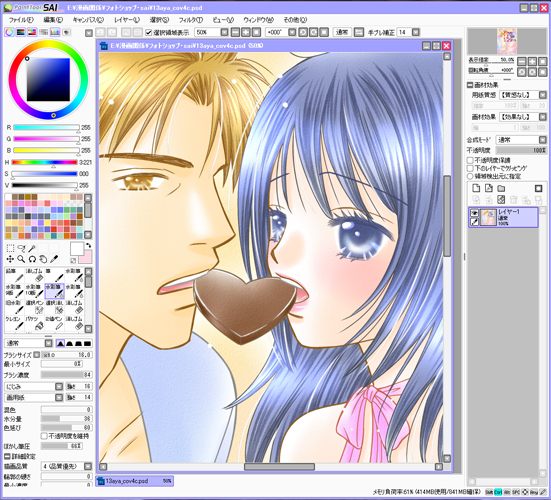Screen dimensions: 551x500
Task: Create a new layer folder
Action: [x=501, y=188]
